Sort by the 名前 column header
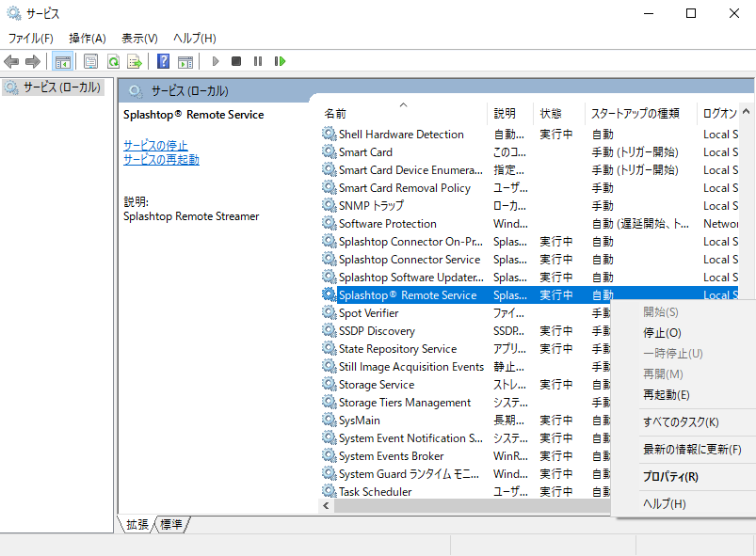This screenshot has height=556, width=756. 402,113
